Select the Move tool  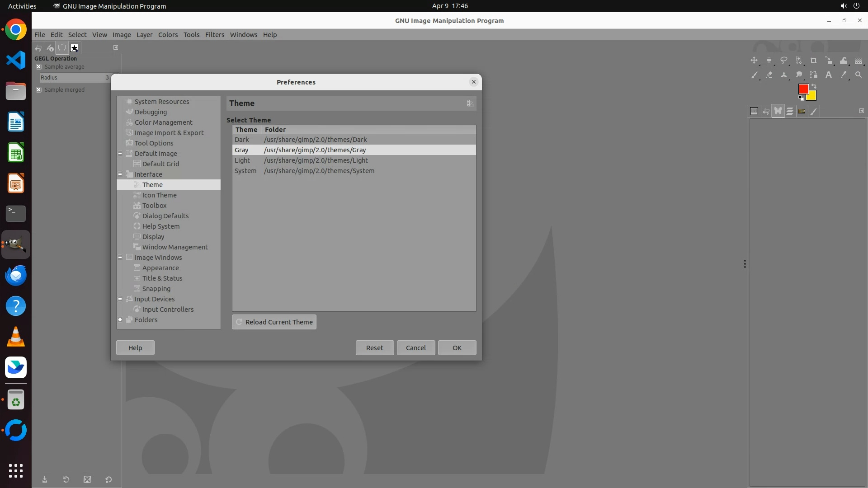[754, 61]
